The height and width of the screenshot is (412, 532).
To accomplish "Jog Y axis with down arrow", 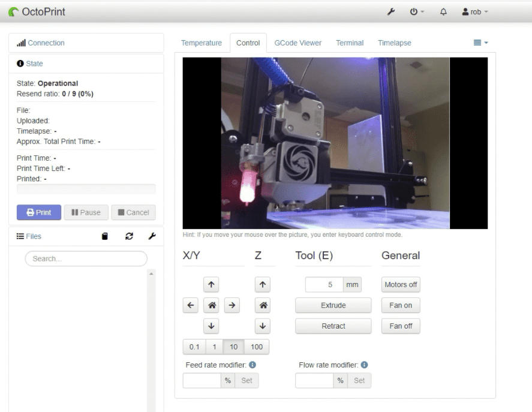I will [x=211, y=326].
